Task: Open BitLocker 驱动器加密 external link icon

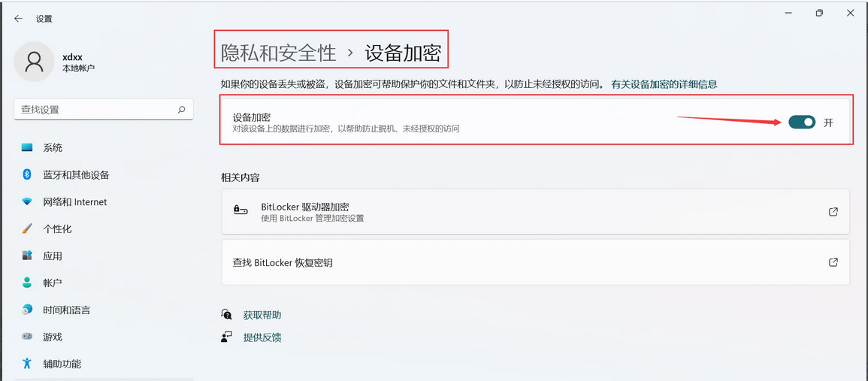Action: pyautogui.click(x=833, y=212)
